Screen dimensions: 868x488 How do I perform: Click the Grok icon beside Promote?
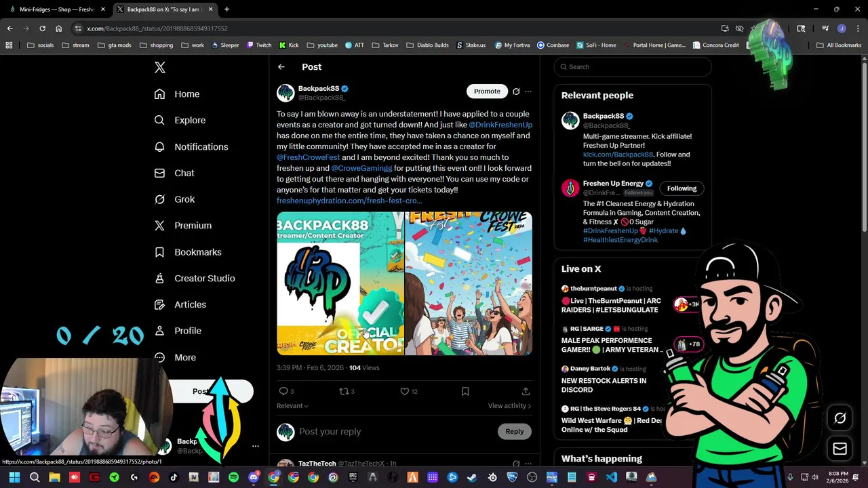[516, 91]
